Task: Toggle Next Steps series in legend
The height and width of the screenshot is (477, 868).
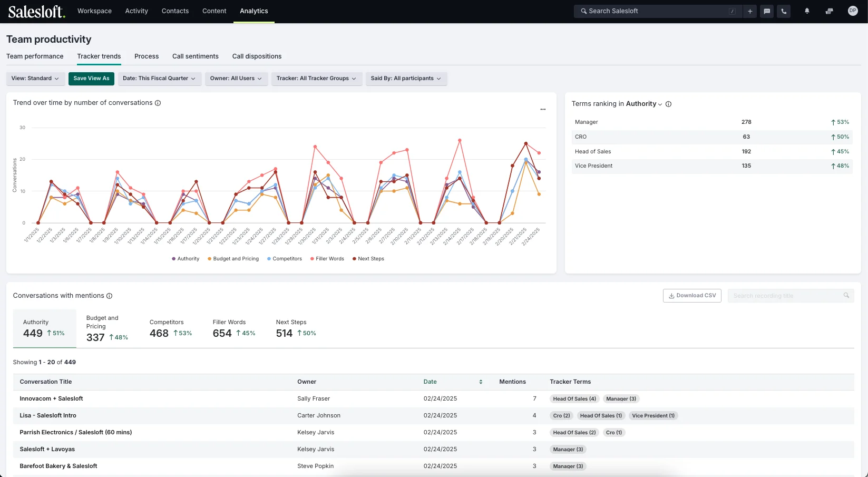Action: (x=368, y=259)
